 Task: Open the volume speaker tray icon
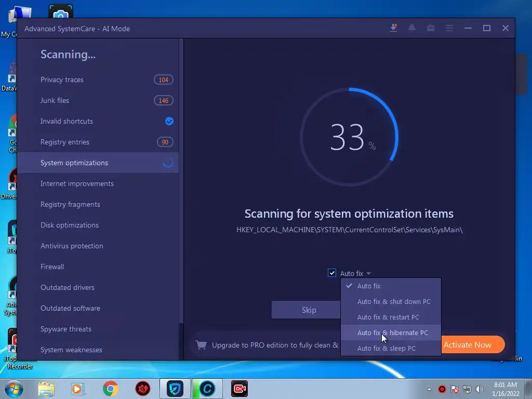point(480,389)
